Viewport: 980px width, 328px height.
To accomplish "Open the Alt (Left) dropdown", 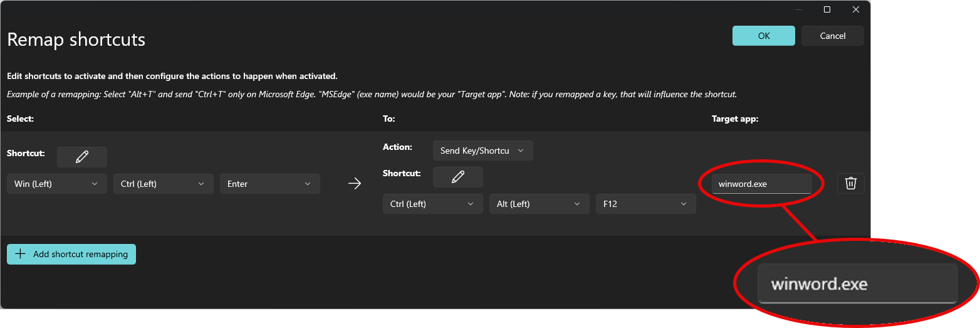I will 540,204.
